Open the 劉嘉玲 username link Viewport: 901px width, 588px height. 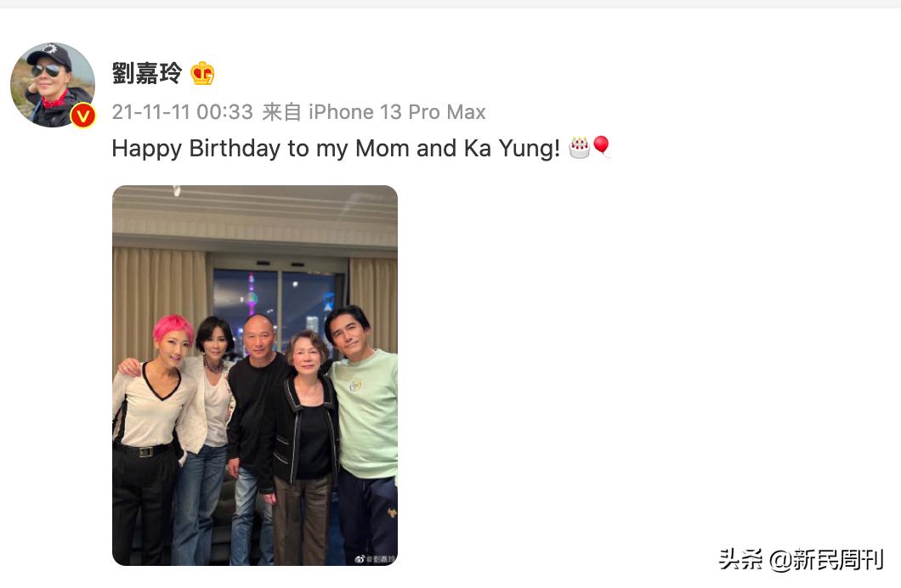(147, 74)
